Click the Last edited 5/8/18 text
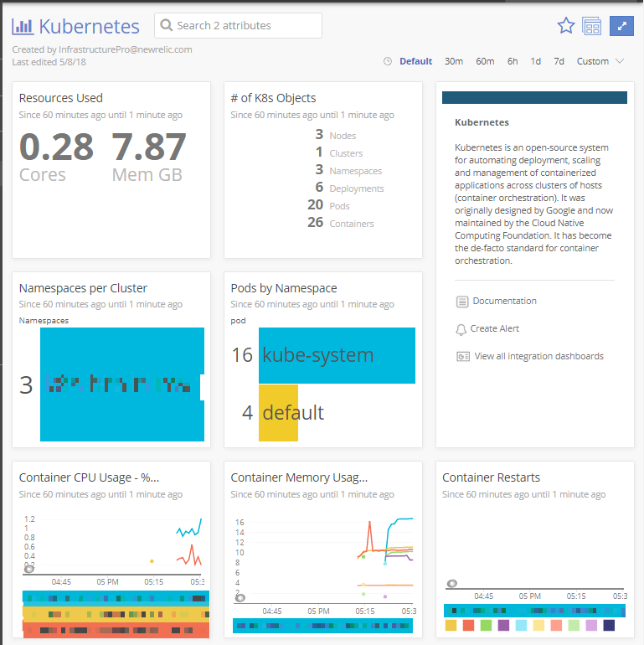Screen dimensions: 644x645 (x=49, y=62)
